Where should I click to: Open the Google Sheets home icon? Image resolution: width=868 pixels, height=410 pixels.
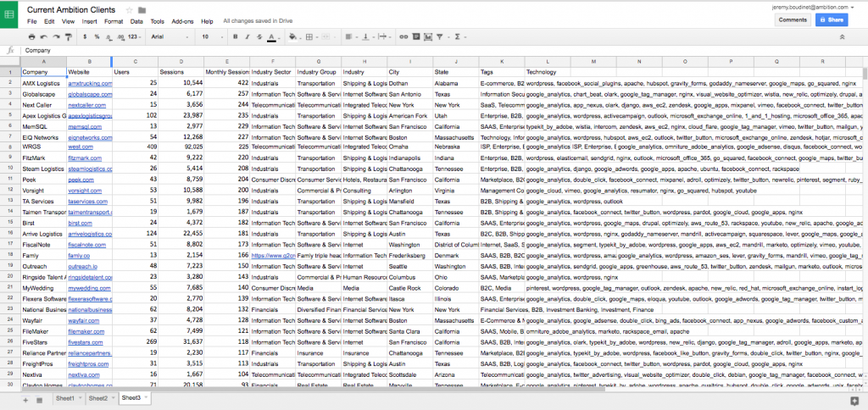(x=9, y=15)
